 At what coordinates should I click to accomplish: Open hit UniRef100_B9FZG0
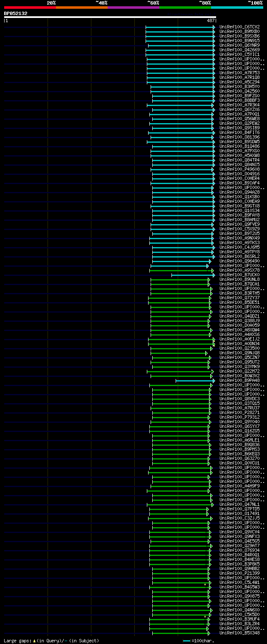click(x=239, y=96)
